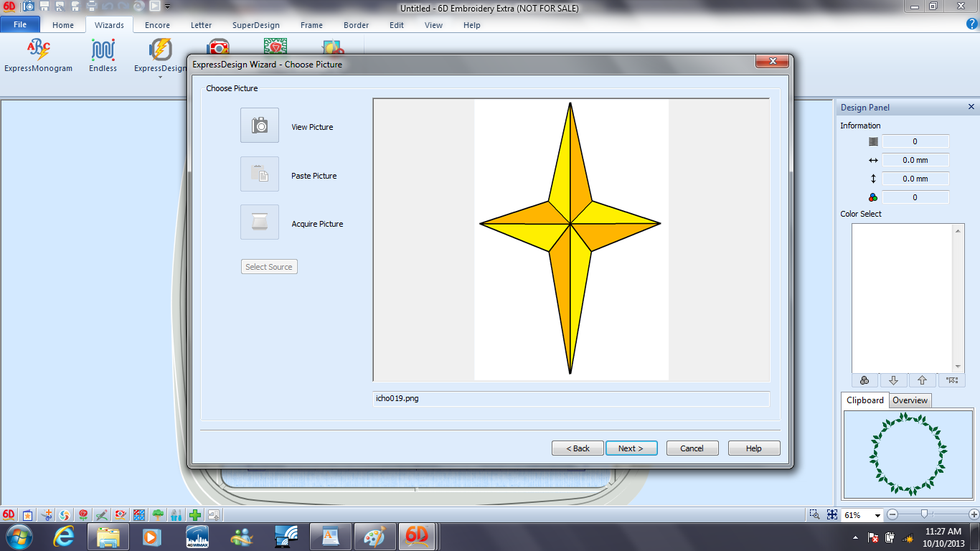Open the File menu
Image resolution: width=980 pixels, height=551 pixels.
point(20,24)
